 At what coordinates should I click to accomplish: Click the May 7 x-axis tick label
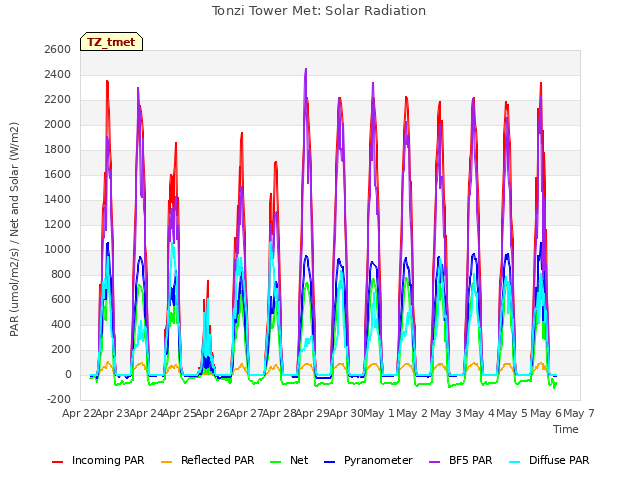pyautogui.click(x=579, y=413)
